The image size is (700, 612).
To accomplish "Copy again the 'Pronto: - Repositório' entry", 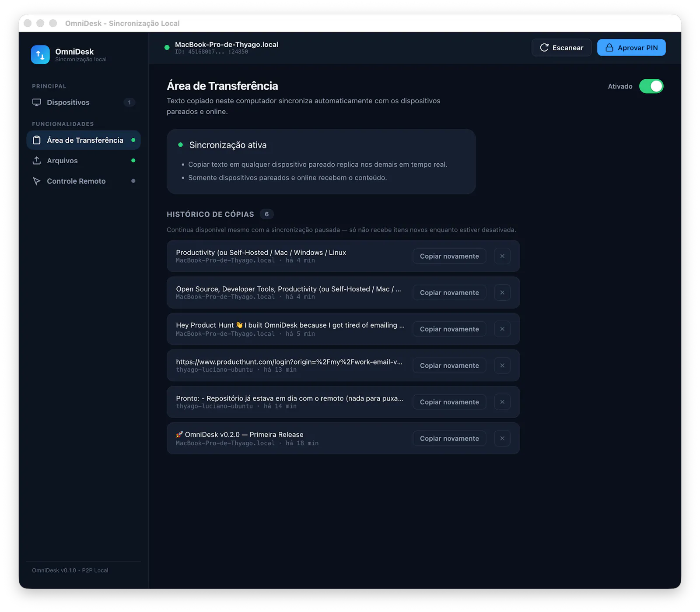I will click(449, 402).
